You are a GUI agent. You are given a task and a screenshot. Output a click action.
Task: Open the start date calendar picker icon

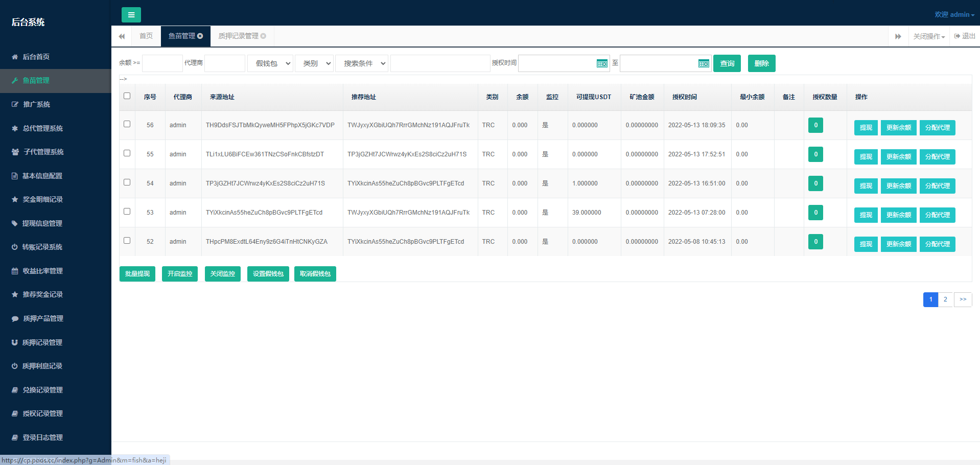[x=602, y=63]
